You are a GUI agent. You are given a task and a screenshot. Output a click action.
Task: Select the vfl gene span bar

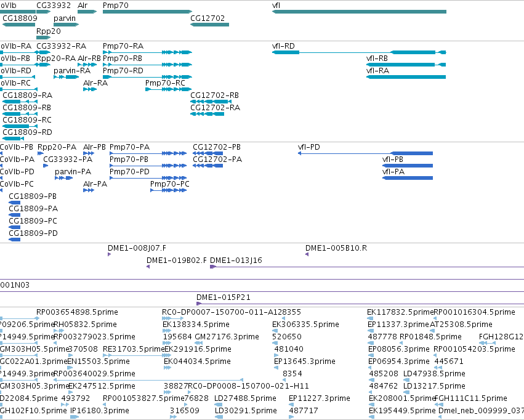(x=359, y=12)
